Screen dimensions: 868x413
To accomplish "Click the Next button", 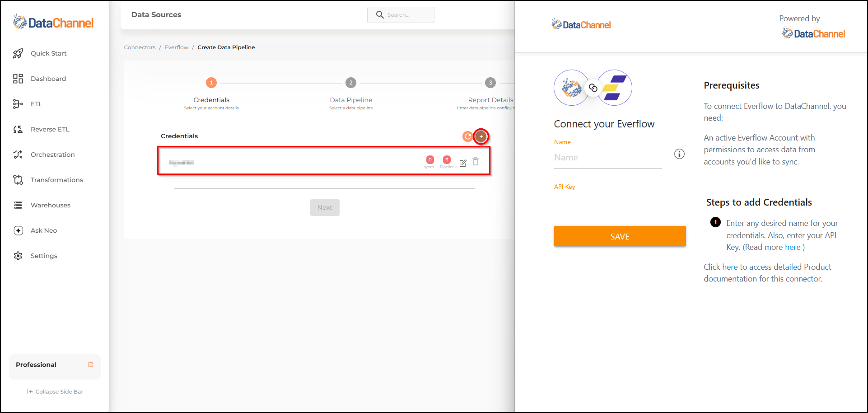I will (x=325, y=207).
